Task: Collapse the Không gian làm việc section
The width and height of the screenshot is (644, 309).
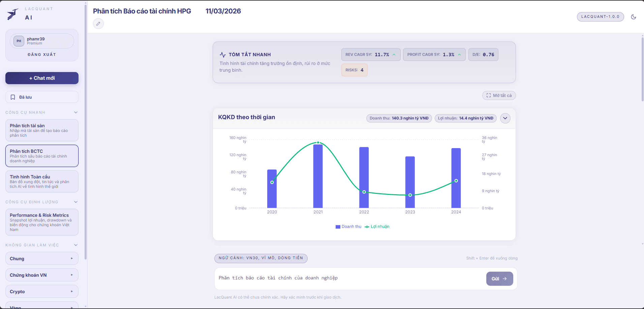Action: 76,245
